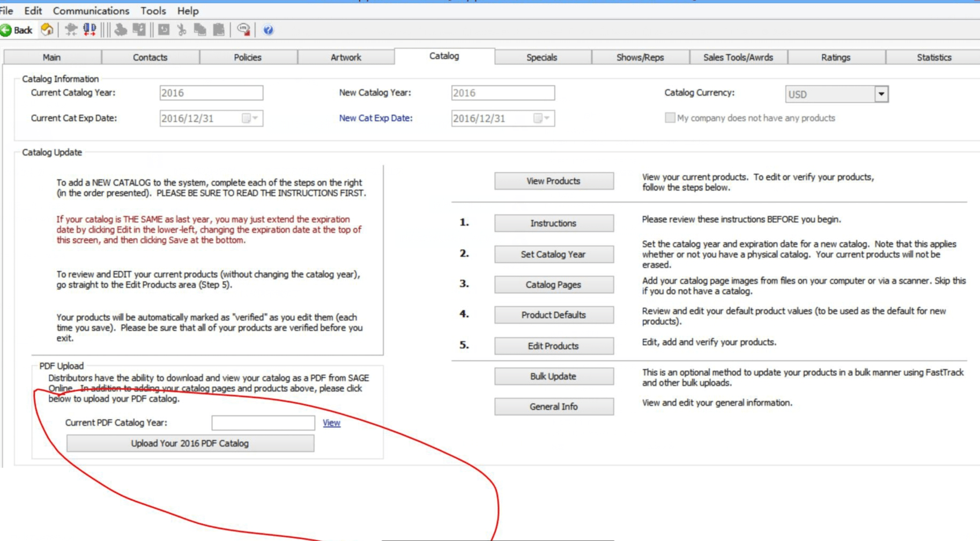Click Upload Your 2016 PDF Catalog
This screenshot has width=980, height=541.
click(x=190, y=443)
